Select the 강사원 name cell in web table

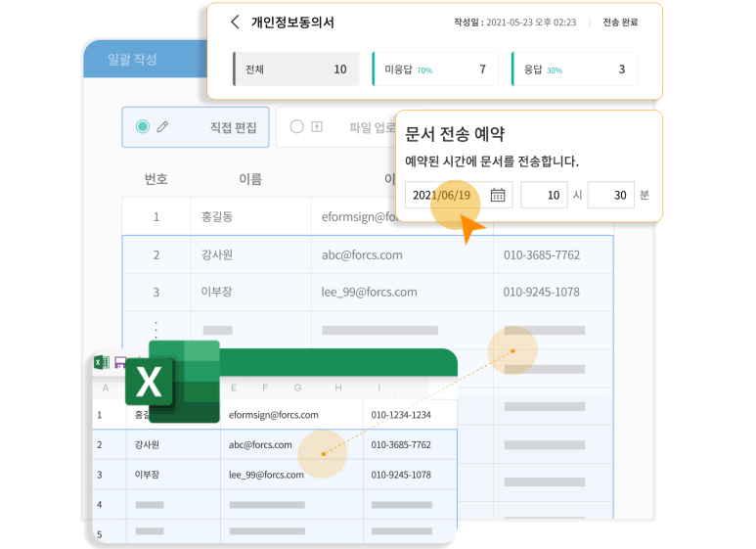(x=250, y=254)
